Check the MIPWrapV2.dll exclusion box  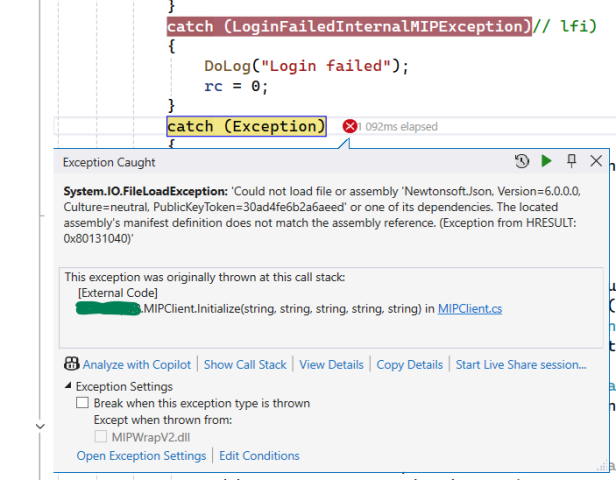101,437
